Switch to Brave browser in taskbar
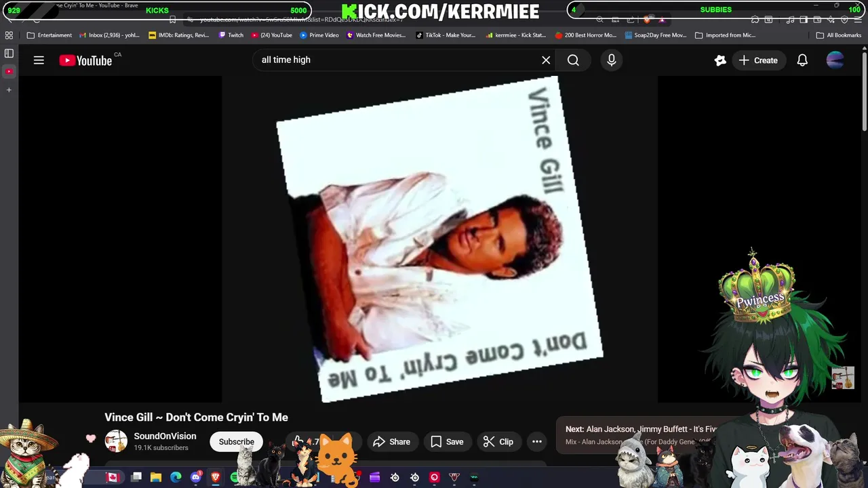Screen dimensions: 868x488 click(216, 477)
